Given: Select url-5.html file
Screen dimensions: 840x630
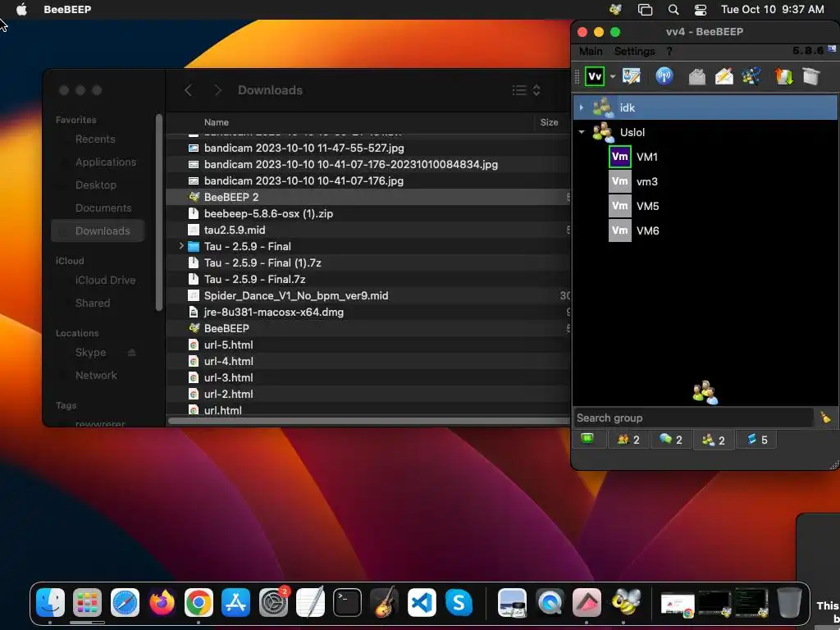Looking at the screenshot, I should tap(368, 345).
